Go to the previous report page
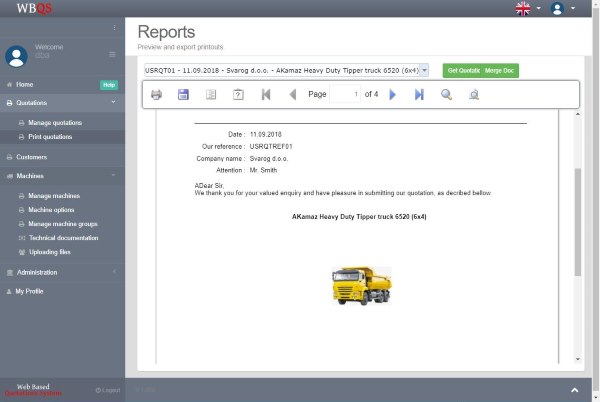Viewport: 600px width, 402px height. pos(292,94)
